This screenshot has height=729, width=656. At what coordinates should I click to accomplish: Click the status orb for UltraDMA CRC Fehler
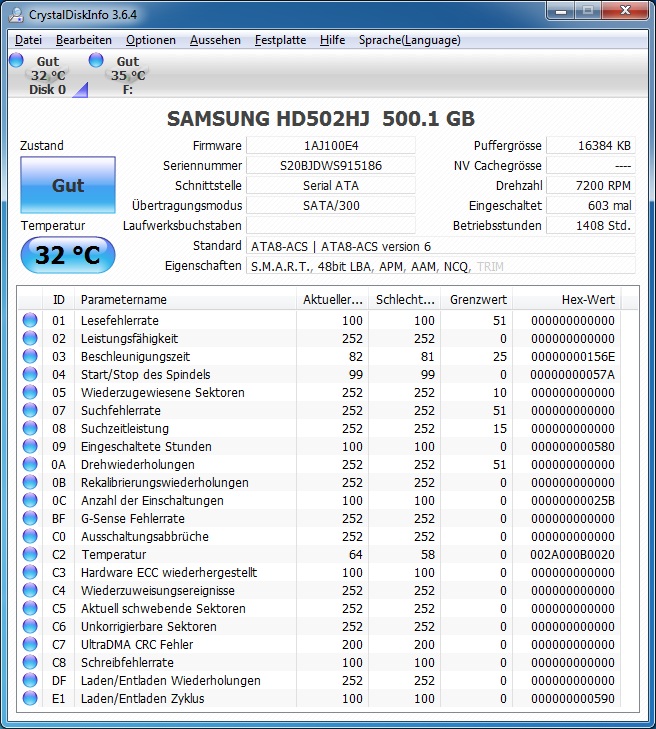point(30,644)
